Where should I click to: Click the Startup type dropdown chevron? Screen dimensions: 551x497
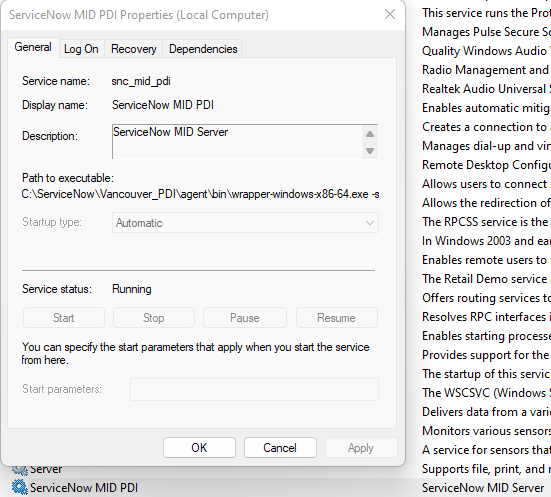click(x=370, y=223)
